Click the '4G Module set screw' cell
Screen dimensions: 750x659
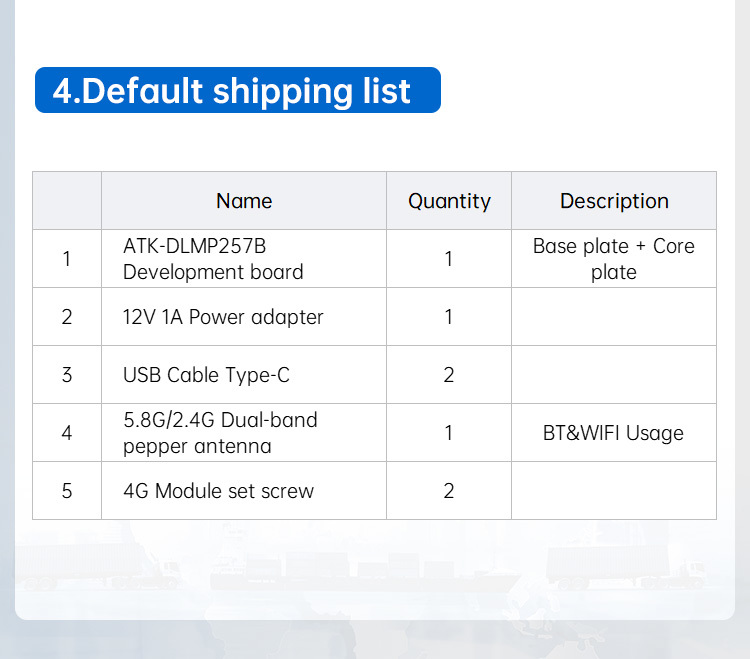244,491
